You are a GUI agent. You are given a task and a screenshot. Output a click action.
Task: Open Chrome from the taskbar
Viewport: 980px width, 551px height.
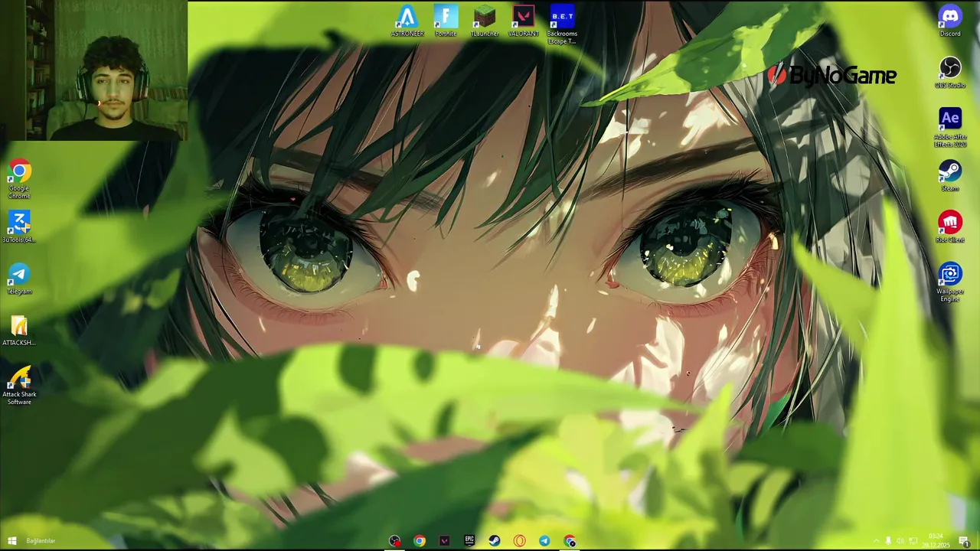[x=420, y=541]
